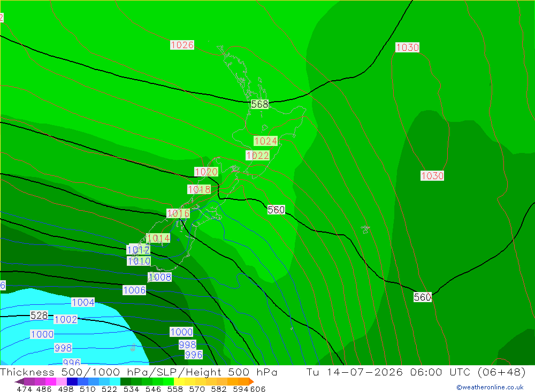Click the 594 legend scale value
Viewport: 535px width, 392px height.
click(241, 389)
